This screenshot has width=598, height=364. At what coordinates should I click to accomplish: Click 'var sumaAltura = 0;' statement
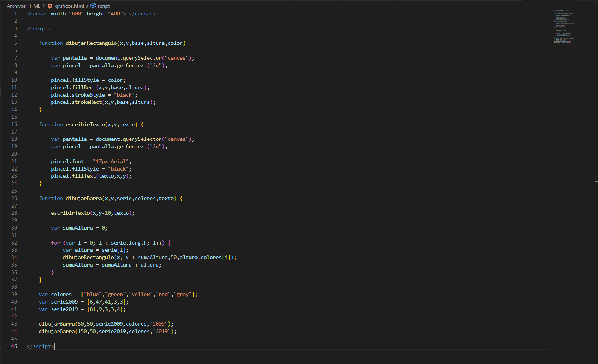pos(79,228)
